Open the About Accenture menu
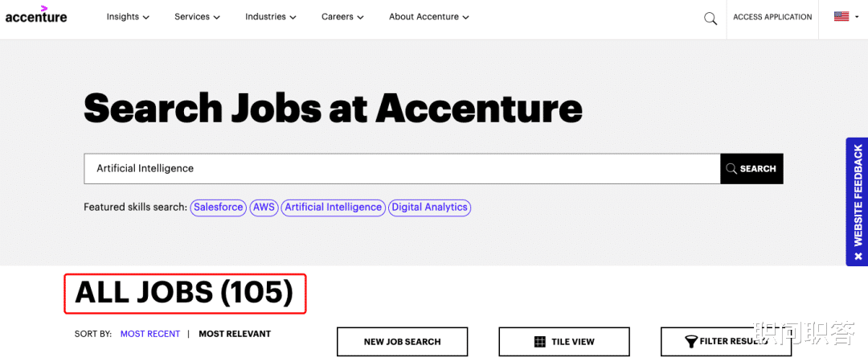Viewport: 868px width, 362px height. [x=429, y=17]
